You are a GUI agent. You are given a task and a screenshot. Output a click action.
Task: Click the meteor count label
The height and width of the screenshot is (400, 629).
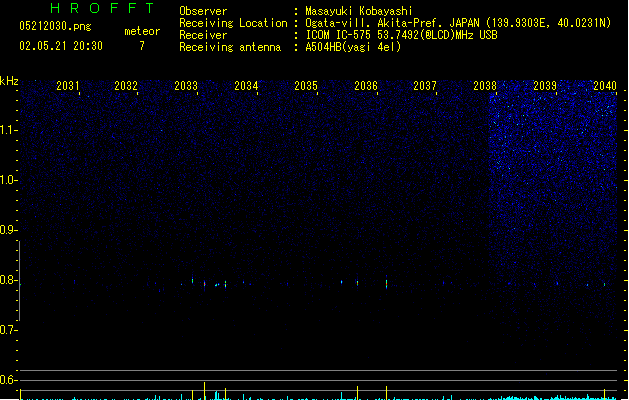142,31
